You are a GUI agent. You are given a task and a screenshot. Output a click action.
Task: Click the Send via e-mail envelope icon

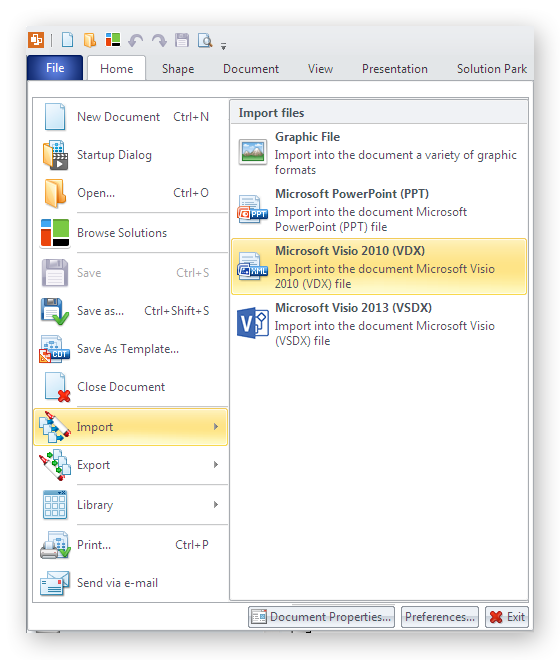pyautogui.click(x=55, y=583)
